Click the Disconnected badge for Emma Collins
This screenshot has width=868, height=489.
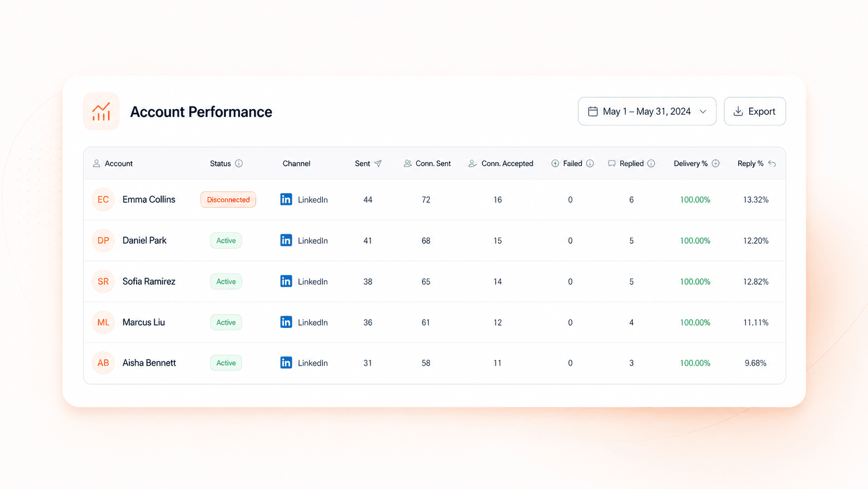[x=228, y=200]
